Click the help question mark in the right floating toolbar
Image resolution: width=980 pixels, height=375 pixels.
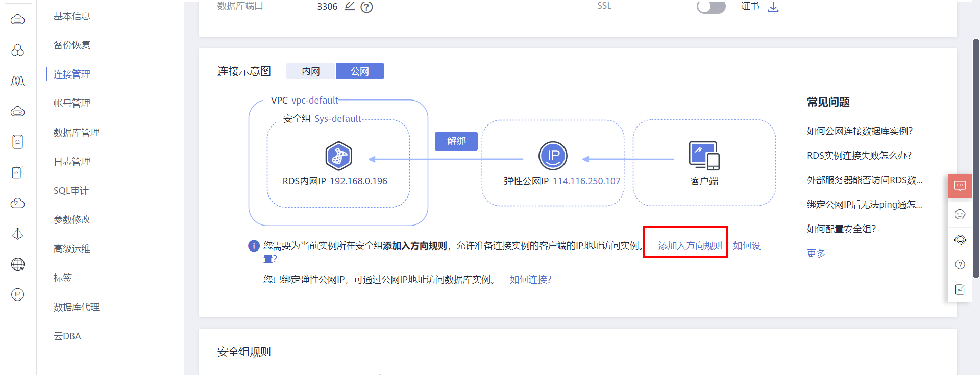(960, 264)
